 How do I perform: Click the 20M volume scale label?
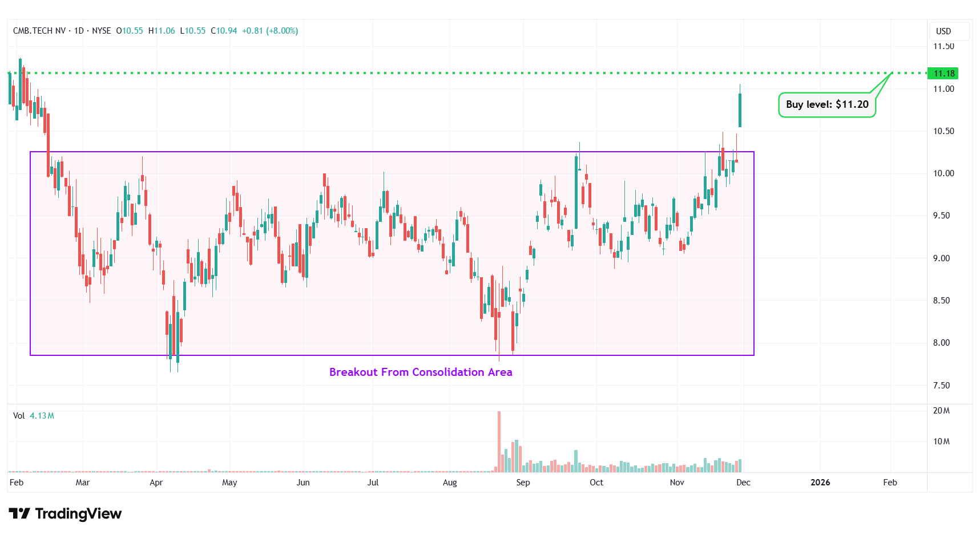(x=941, y=411)
